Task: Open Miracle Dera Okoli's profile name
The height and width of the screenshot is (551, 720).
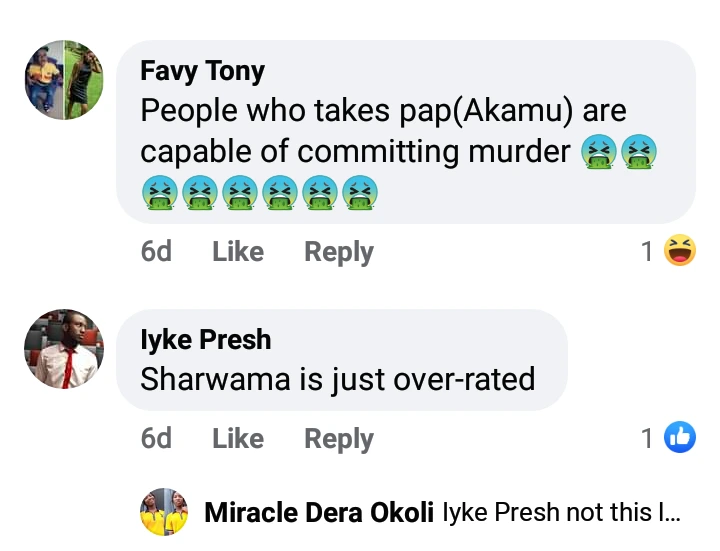Action: click(x=318, y=513)
